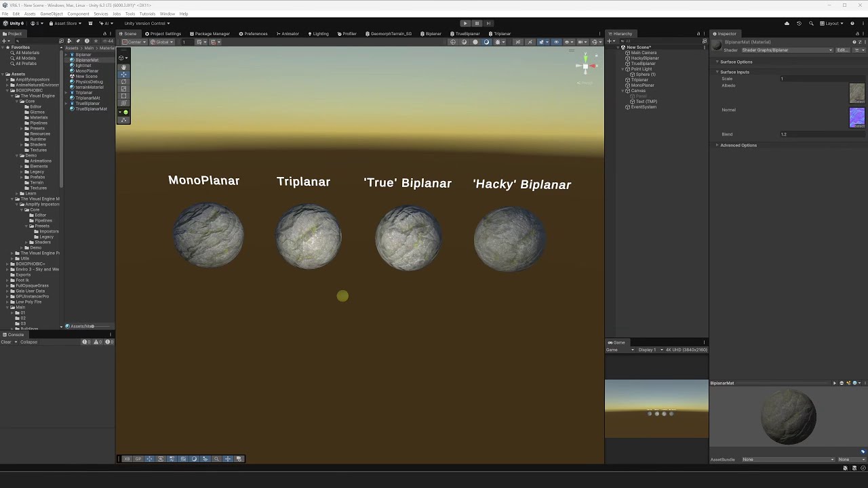
Task: Open the Shader Graphs/Biplanar dropdown
Action: [x=787, y=50]
